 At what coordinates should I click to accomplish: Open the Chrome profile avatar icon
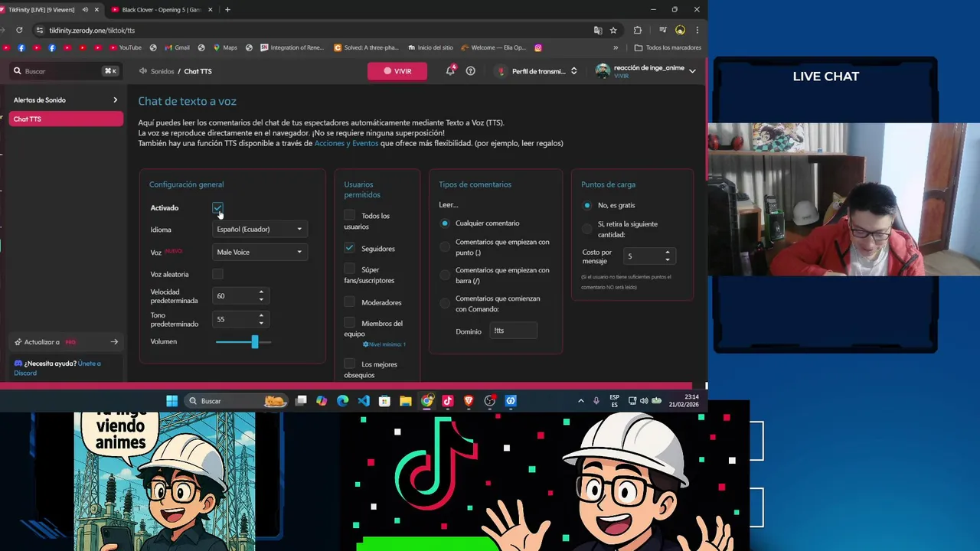[x=680, y=31]
